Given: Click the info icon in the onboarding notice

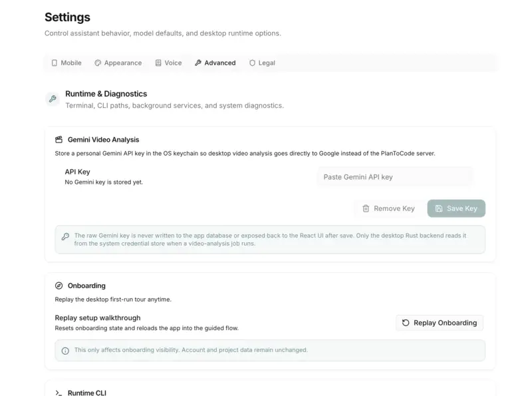Looking at the screenshot, I should tap(65, 349).
